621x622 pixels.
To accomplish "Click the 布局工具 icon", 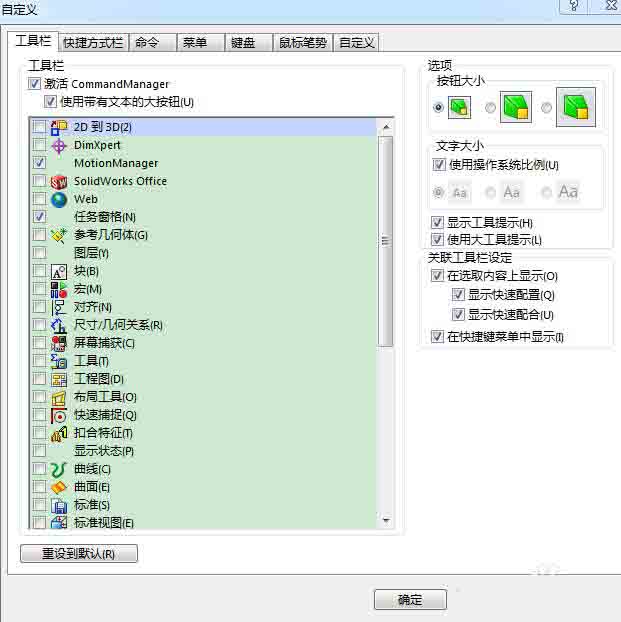I will tap(59, 397).
